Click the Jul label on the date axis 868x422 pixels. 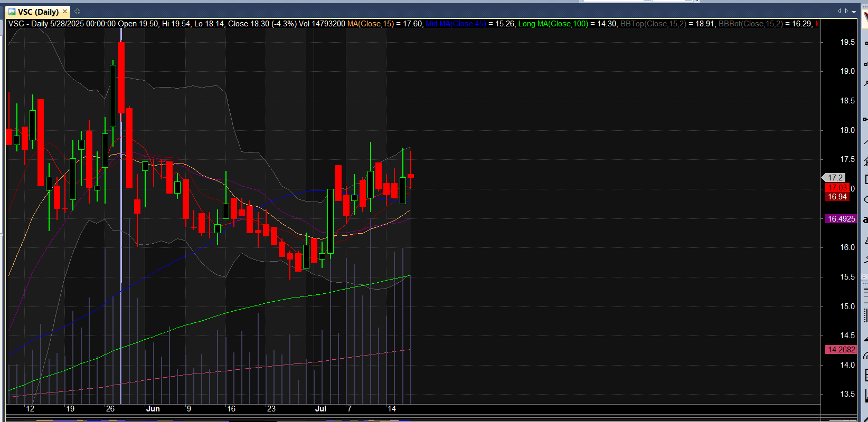pos(320,409)
